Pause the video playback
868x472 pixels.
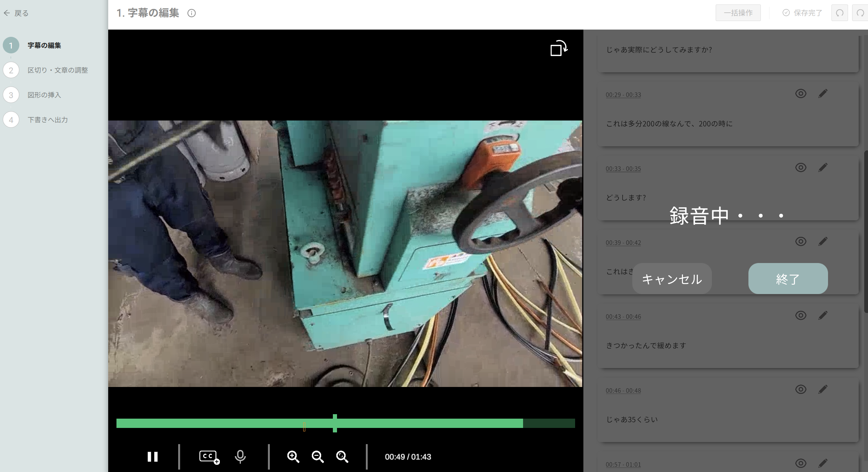pyautogui.click(x=152, y=457)
